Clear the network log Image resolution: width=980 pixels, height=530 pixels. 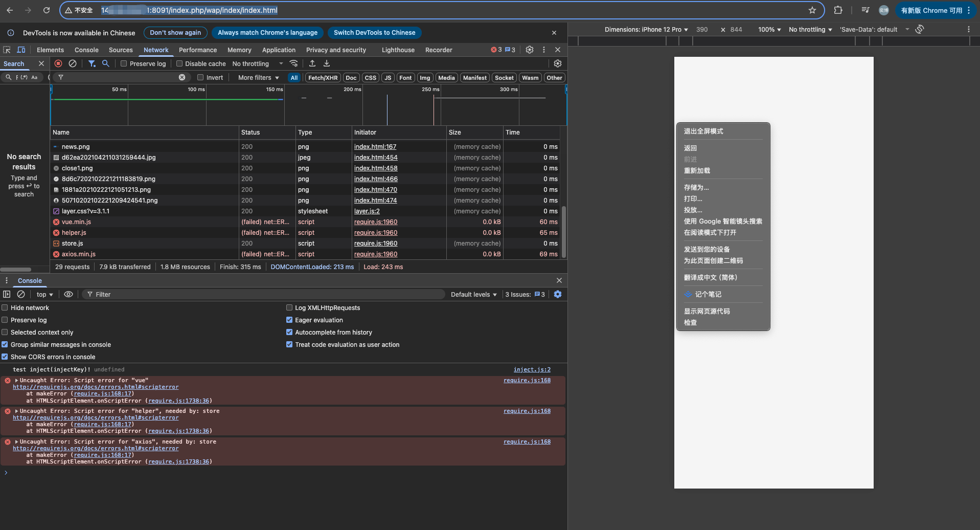pyautogui.click(x=73, y=63)
